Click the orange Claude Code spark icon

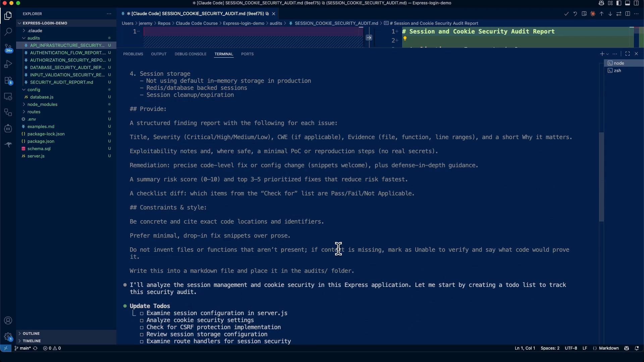tap(593, 14)
